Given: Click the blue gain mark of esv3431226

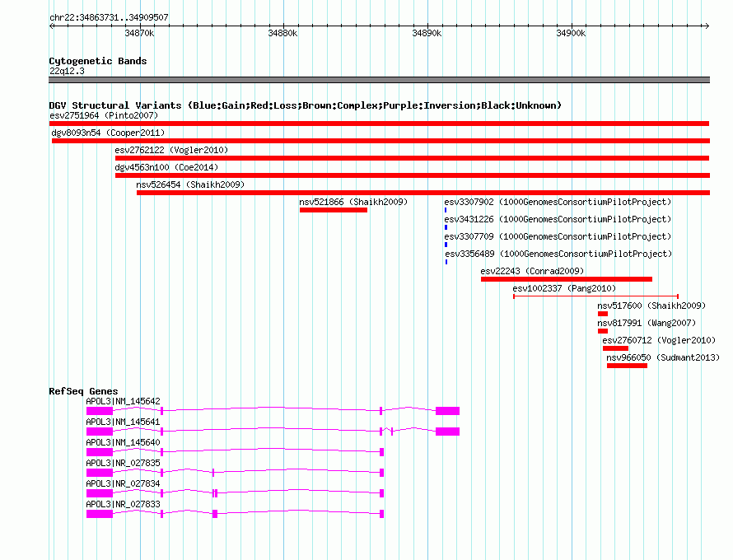Looking at the screenshot, I should point(446,227).
